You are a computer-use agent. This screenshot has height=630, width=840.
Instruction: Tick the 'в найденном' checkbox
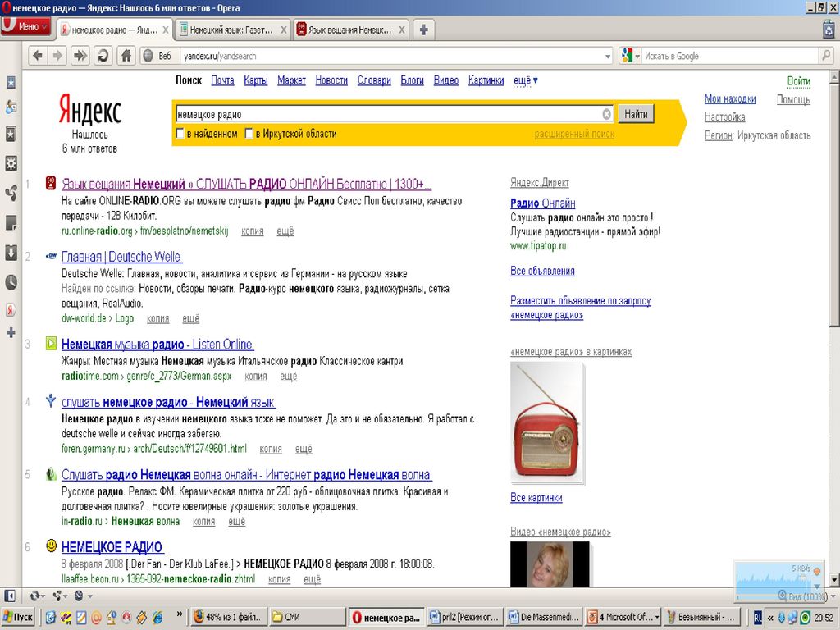tap(180, 134)
